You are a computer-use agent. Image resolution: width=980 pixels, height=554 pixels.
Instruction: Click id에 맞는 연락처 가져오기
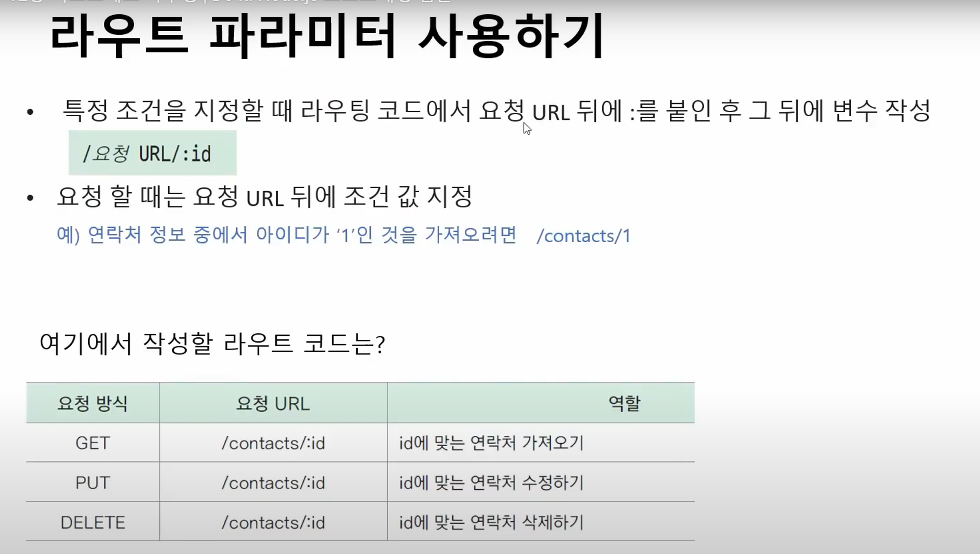491,443
